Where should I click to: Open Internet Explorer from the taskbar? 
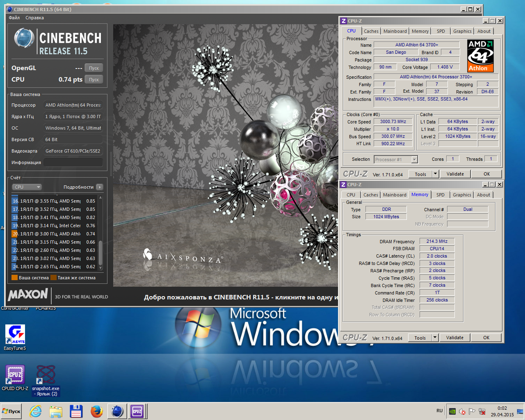pos(36,411)
